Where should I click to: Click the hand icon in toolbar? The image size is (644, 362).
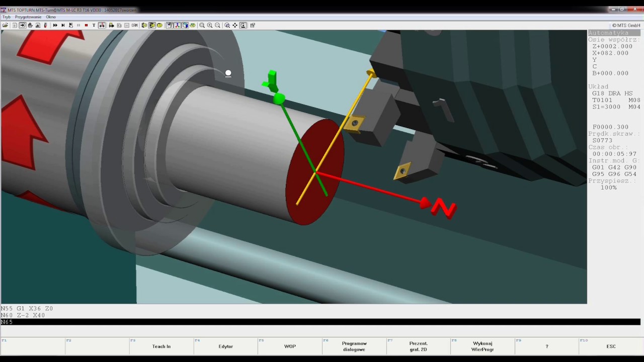click(x=30, y=25)
